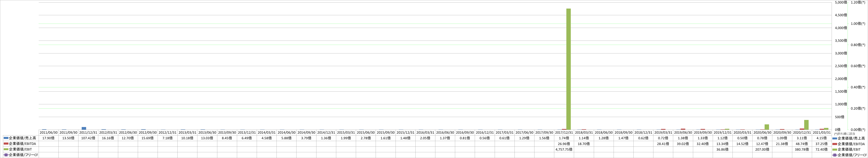Select the 2.78倍 cell

pos(366,138)
